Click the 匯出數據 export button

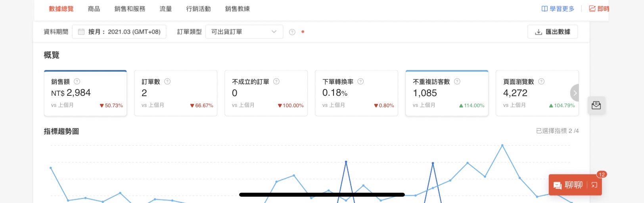pos(552,32)
